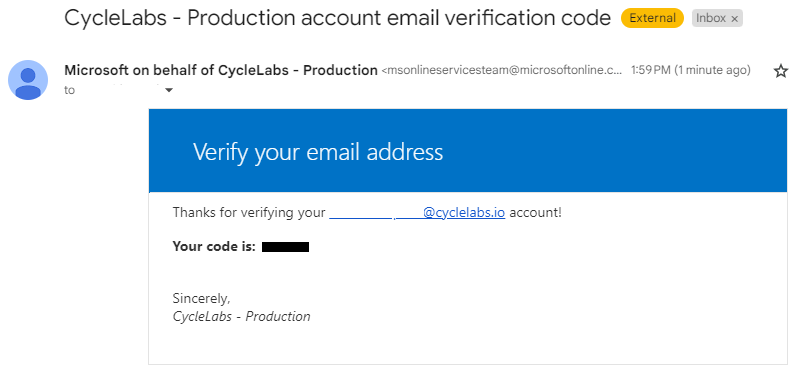Click the email subject line title

click(337, 18)
